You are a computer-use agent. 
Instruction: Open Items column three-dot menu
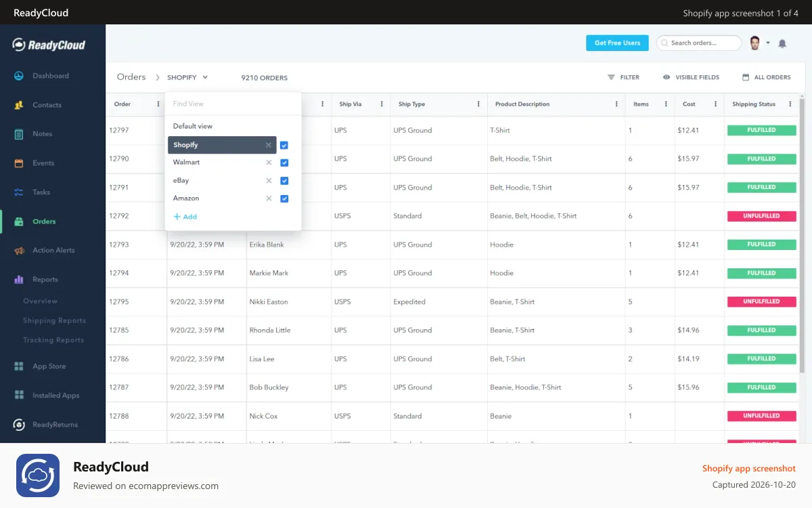pyautogui.click(x=666, y=104)
